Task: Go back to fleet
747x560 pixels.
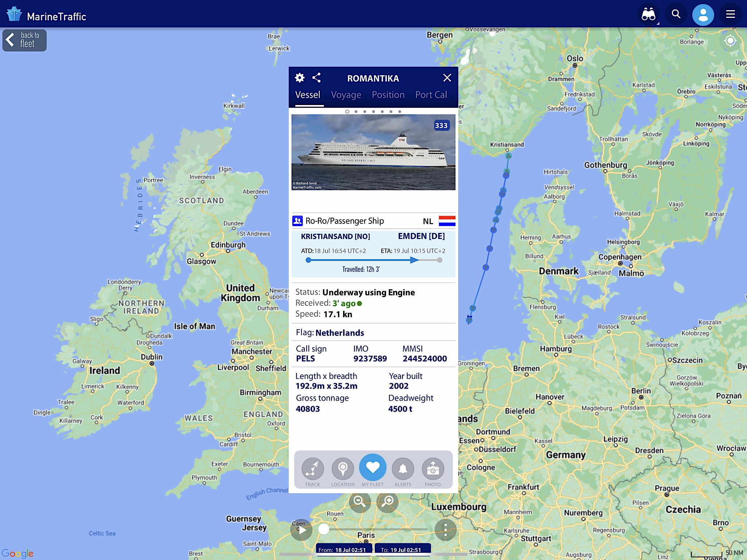Action: (24, 40)
